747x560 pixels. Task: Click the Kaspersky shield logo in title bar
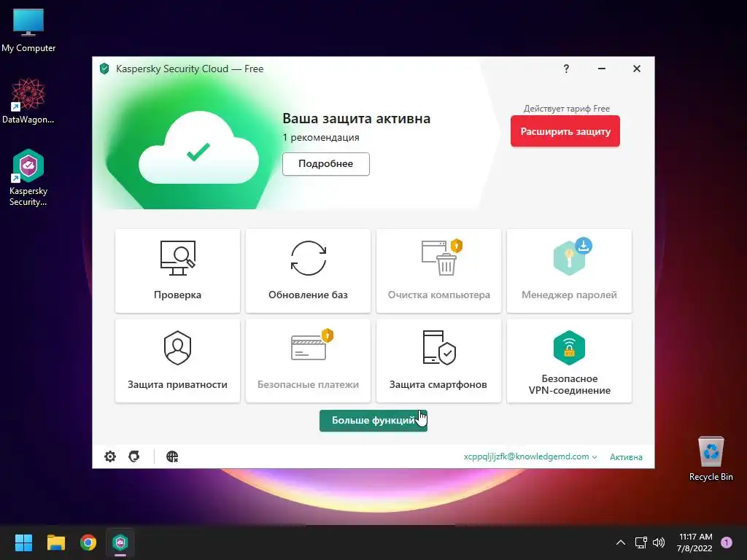pyautogui.click(x=104, y=69)
